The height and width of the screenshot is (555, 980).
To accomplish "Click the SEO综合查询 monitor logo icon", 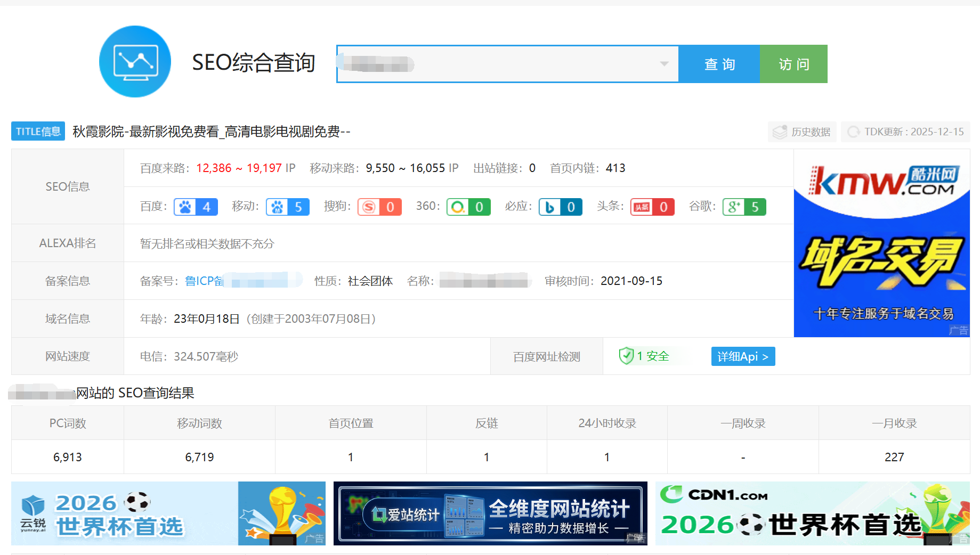I will click(x=135, y=62).
